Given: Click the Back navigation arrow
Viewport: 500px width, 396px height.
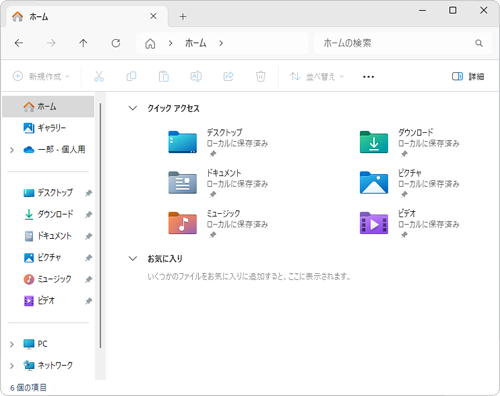Looking at the screenshot, I should (x=19, y=43).
